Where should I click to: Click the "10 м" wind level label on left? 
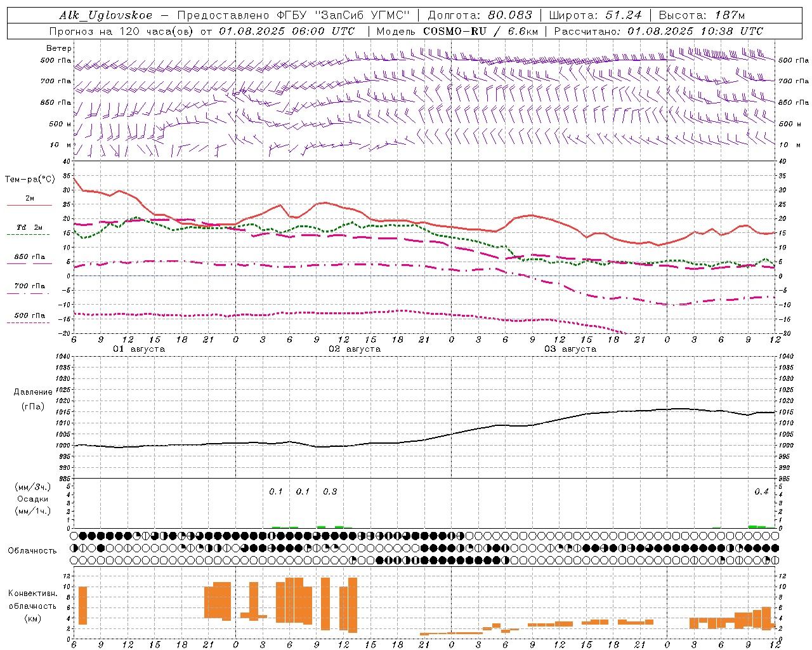61,145
